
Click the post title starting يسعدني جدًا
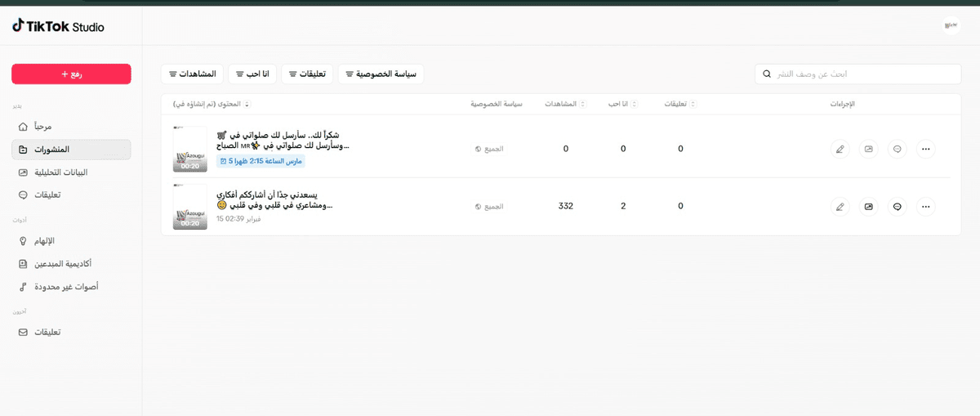[x=275, y=200]
